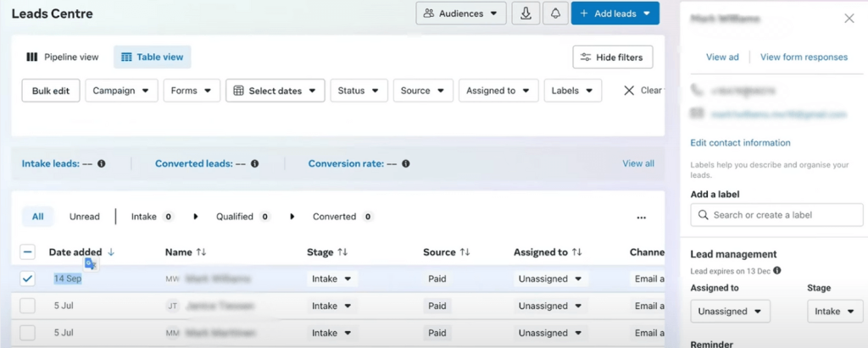The height and width of the screenshot is (348, 868).
Task: Open the Campaign filter dropdown
Action: [x=121, y=91]
